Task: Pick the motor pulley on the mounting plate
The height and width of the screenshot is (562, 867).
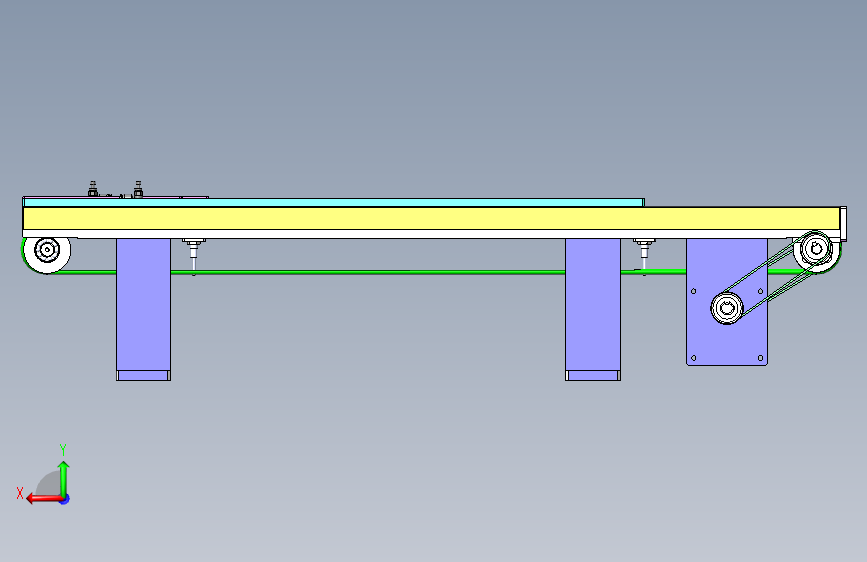Action: [x=727, y=309]
